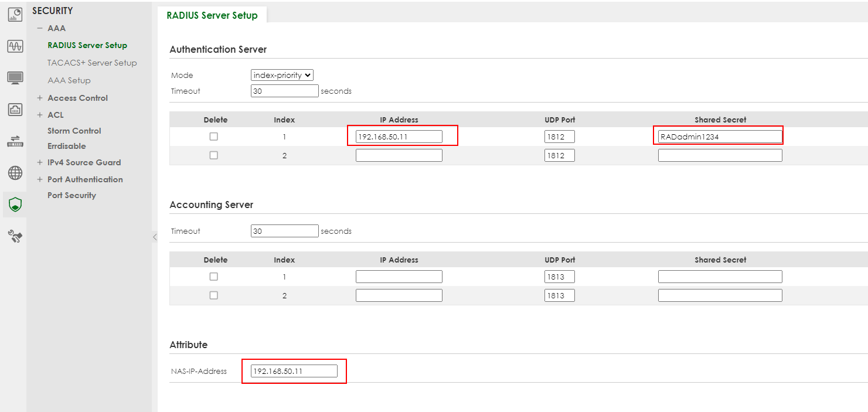Image resolution: width=868 pixels, height=412 pixels.
Task: Open the Mode index-priority dropdown
Action: pyautogui.click(x=282, y=75)
